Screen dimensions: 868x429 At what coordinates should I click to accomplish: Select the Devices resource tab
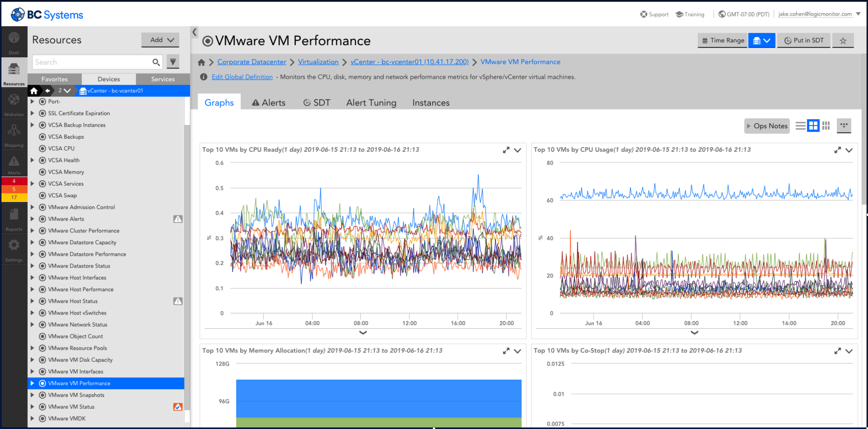coord(109,79)
